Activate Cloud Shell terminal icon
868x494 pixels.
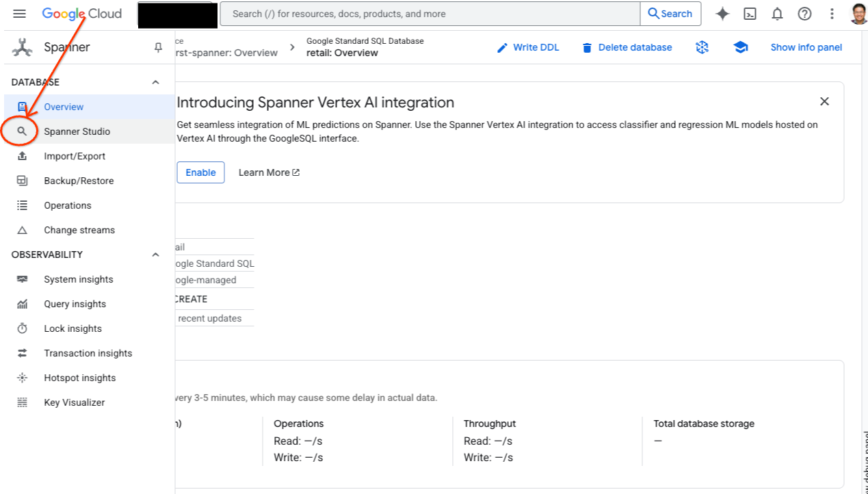click(750, 14)
